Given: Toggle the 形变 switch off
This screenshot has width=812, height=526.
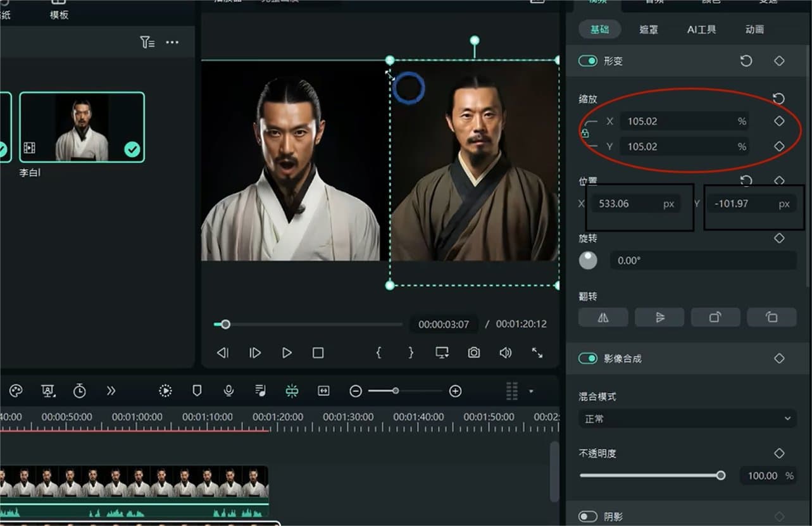Looking at the screenshot, I should point(588,61).
